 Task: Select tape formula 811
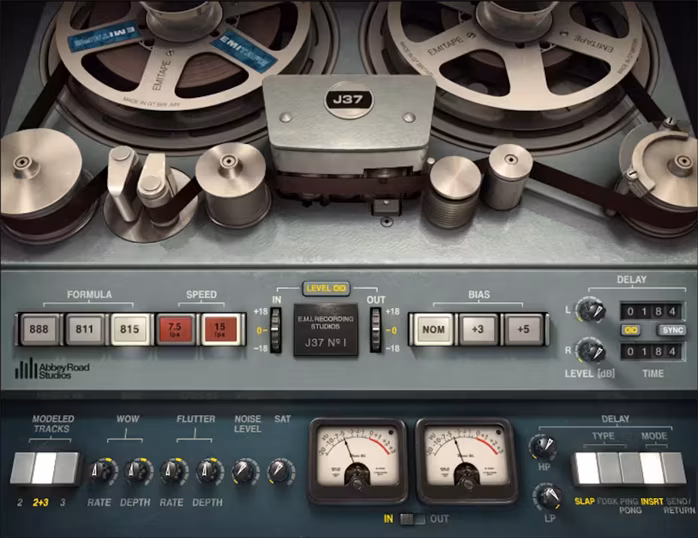point(85,330)
